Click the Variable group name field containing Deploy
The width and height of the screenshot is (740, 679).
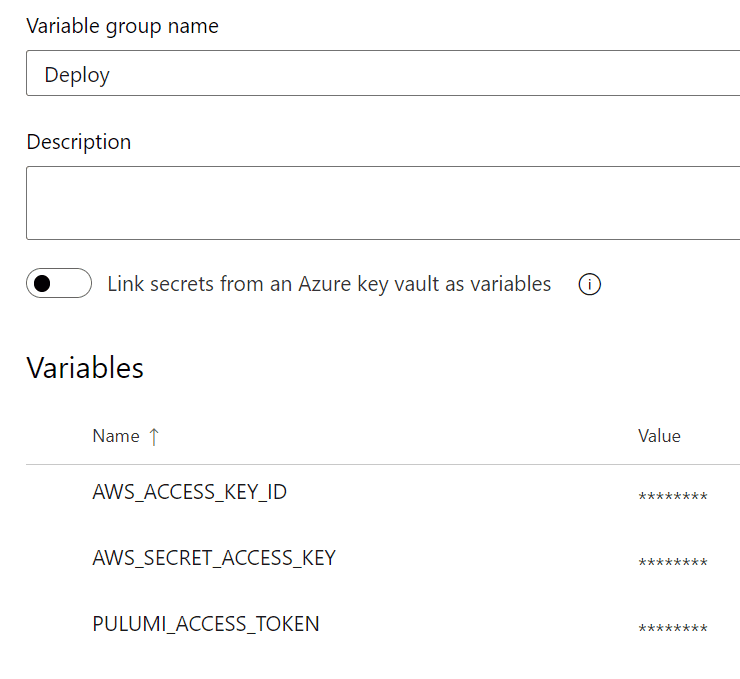[383, 73]
